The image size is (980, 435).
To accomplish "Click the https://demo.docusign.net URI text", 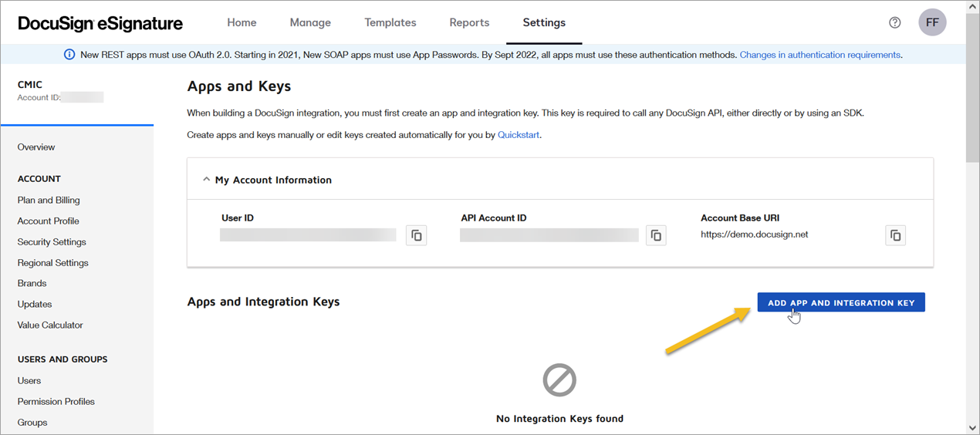I will tap(754, 234).
